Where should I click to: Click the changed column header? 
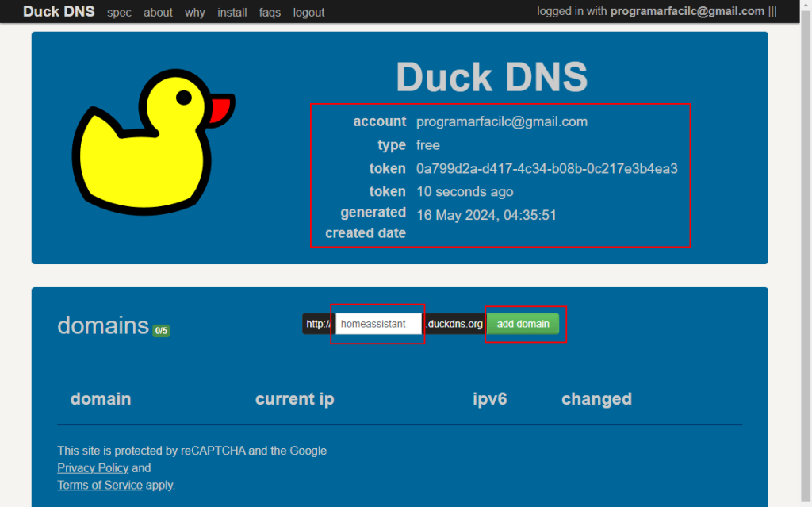click(x=596, y=399)
